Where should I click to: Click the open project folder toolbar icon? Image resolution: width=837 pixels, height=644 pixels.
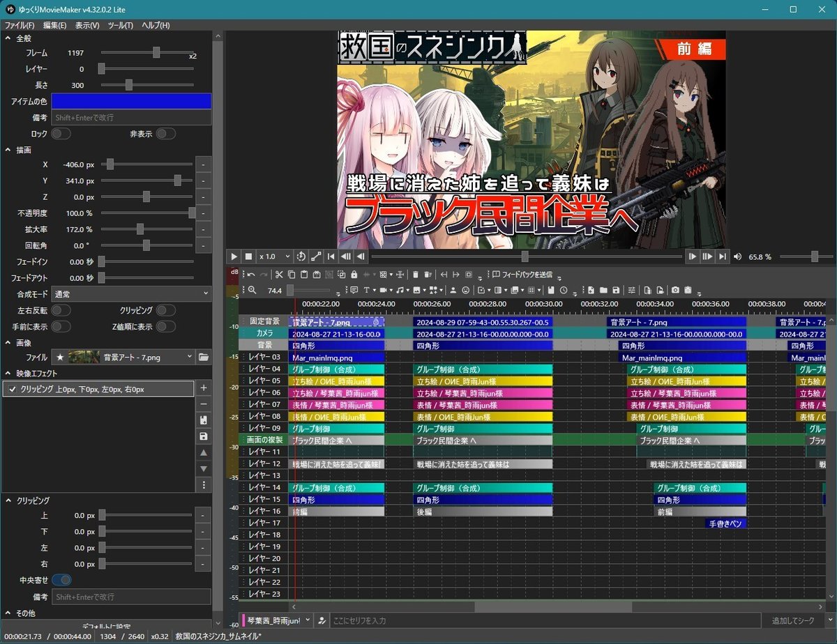coord(603,290)
